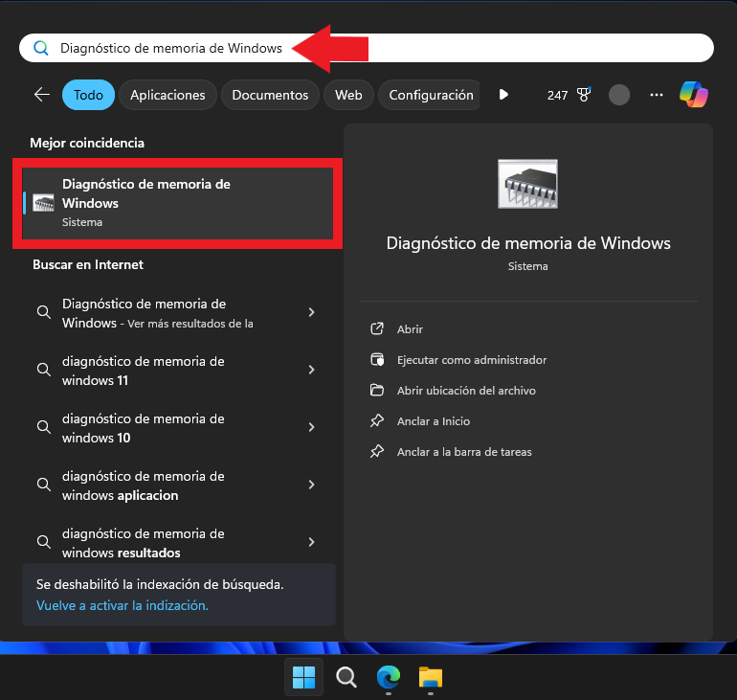This screenshot has height=700, width=737.
Task: Expand chevron for 'windows 10' suggestion
Action: click(x=311, y=427)
